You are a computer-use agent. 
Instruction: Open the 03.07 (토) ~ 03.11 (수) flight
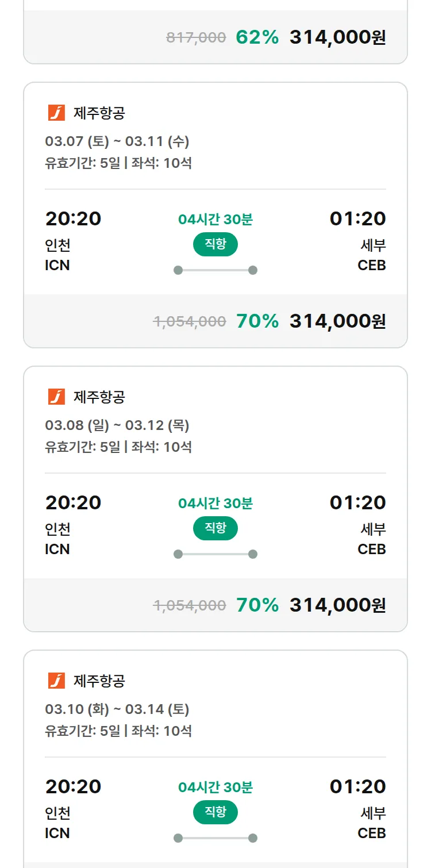tap(117, 141)
